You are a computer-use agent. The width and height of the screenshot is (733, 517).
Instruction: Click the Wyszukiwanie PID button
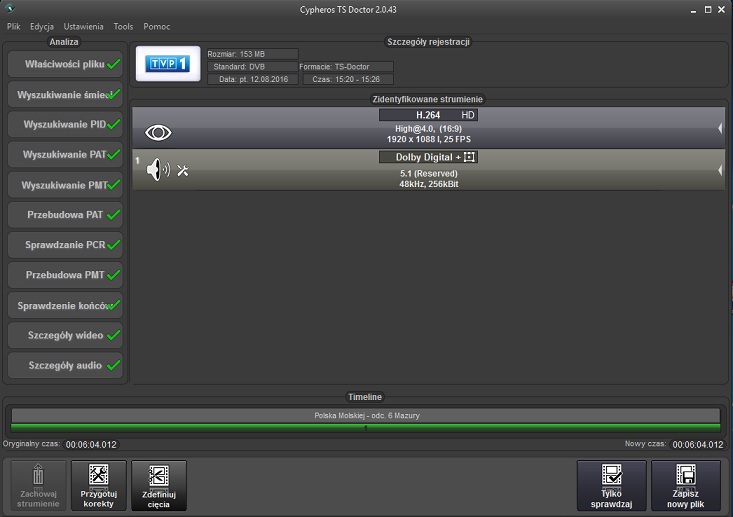point(65,125)
